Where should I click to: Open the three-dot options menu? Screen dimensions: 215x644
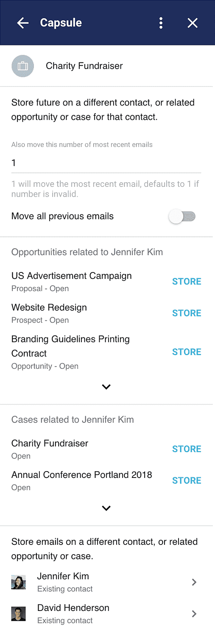click(x=161, y=23)
